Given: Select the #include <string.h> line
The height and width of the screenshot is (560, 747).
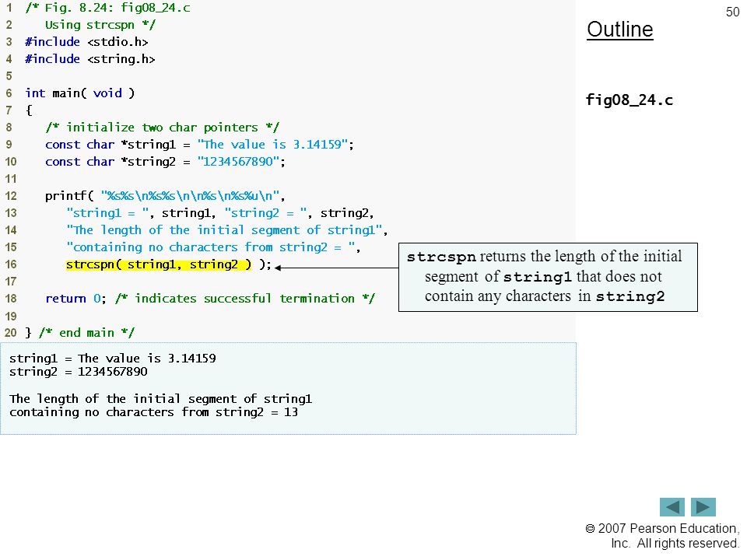Looking at the screenshot, I should tap(90, 59).
